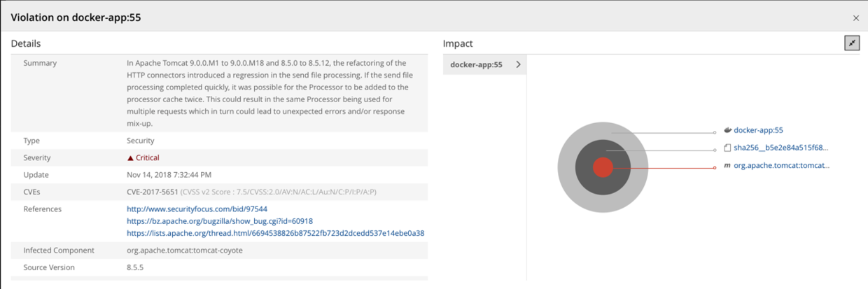Click the Critical severity label
868x289 pixels.
coord(148,158)
